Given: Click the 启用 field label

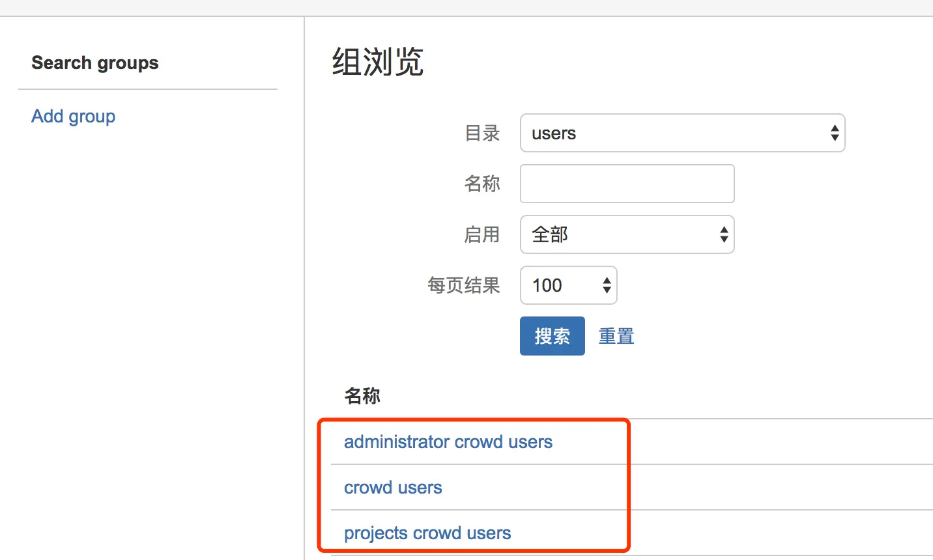Looking at the screenshot, I should [x=482, y=234].
